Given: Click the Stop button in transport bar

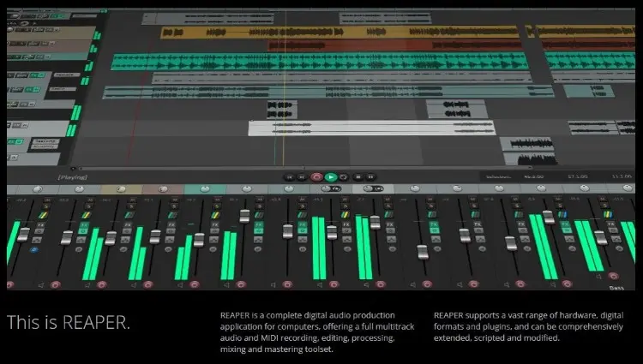Looking at the screenshot, I should coord(358,177).
